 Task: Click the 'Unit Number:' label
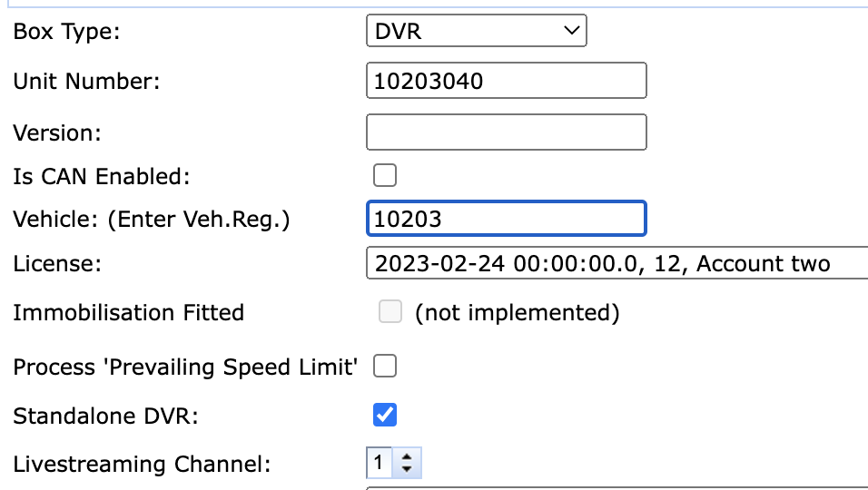[x=86, y=82]
